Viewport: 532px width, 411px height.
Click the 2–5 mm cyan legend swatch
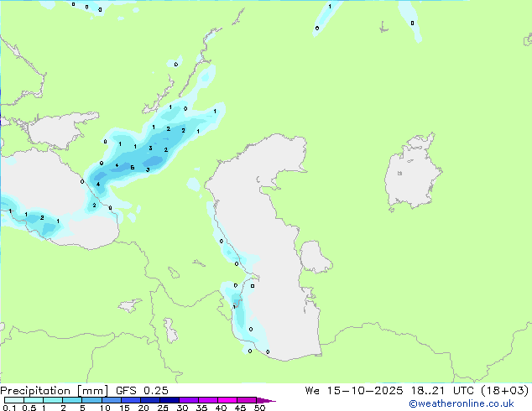[72, 400]
